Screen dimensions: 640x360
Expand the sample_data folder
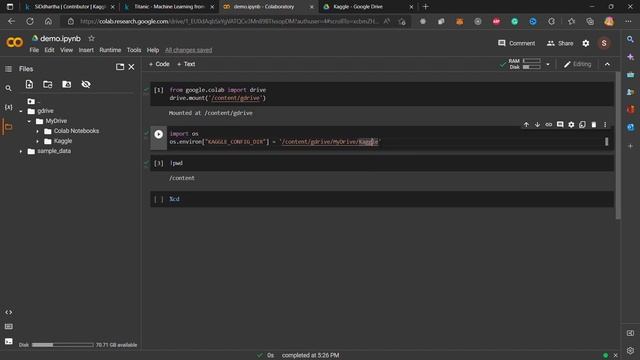(21, 151)
